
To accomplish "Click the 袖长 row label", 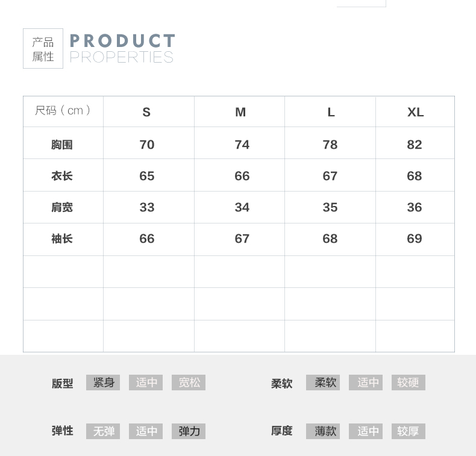I will point(62,239).
